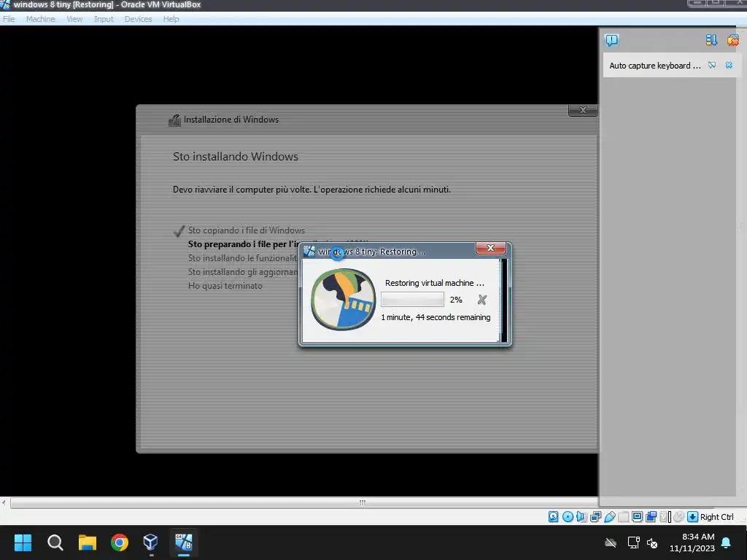Click the windows 8 tiny VM taskbar icon

coord(183,542)
